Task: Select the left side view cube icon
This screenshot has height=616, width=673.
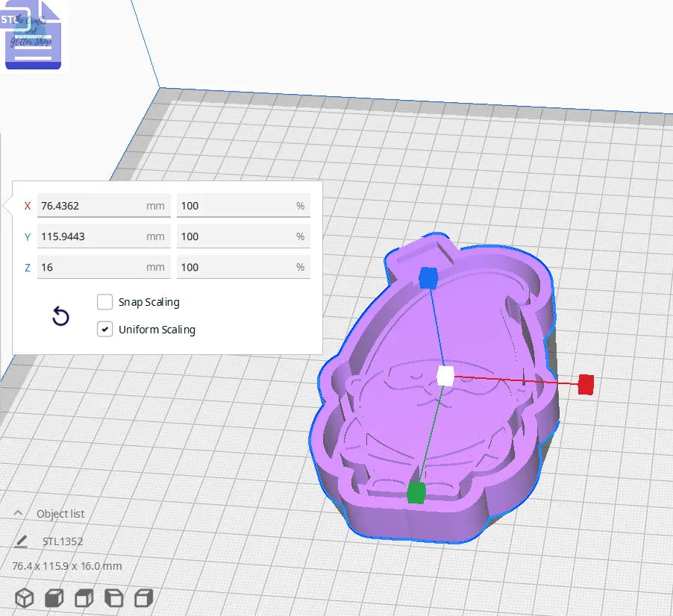Action: pos(112,597)
